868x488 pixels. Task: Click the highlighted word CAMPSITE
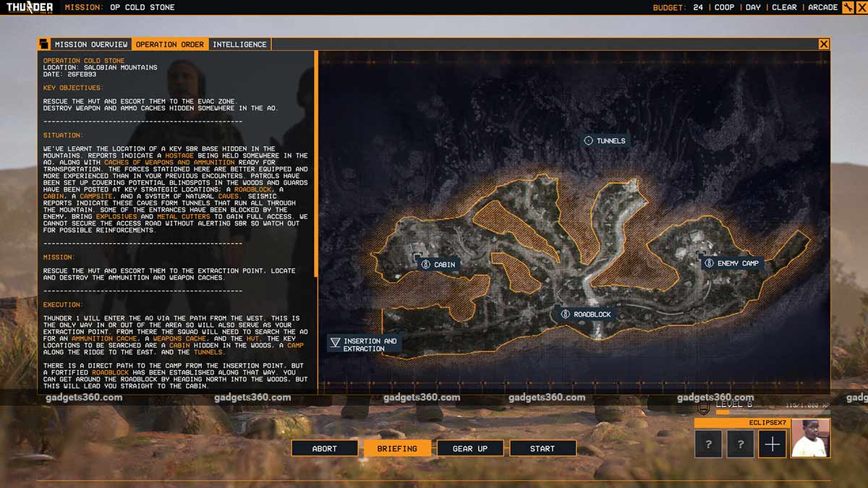tap(96, 197)
